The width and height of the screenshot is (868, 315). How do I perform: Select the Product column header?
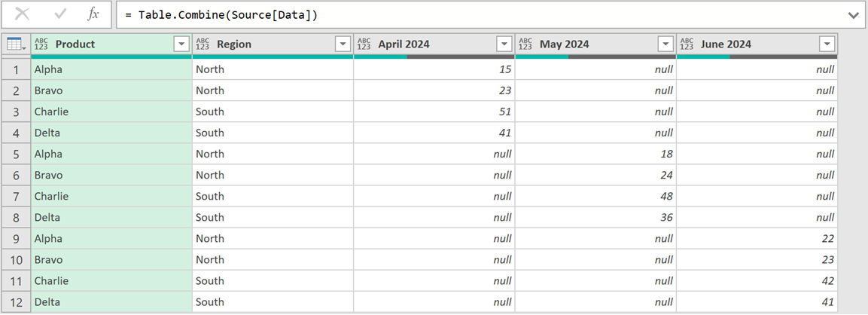[105, 44]
